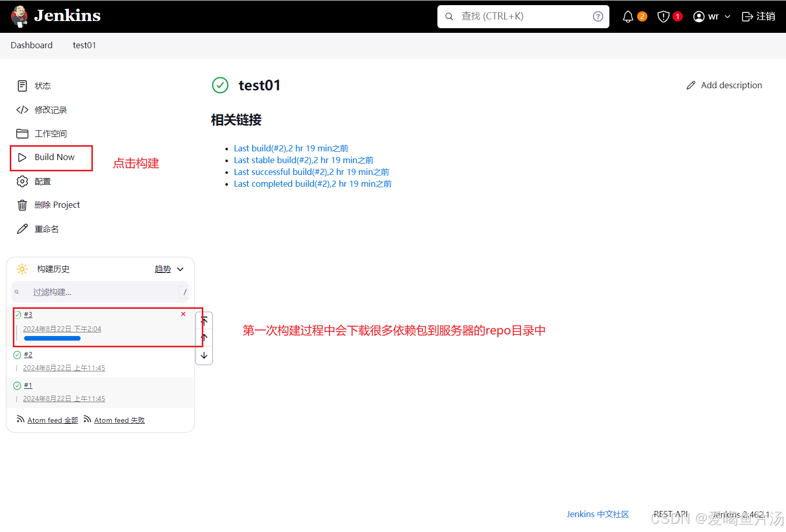Open Last successful build(#2) link
Viewport: 786px width, 532px height.
pyautogui.click(x=311, y=172)
